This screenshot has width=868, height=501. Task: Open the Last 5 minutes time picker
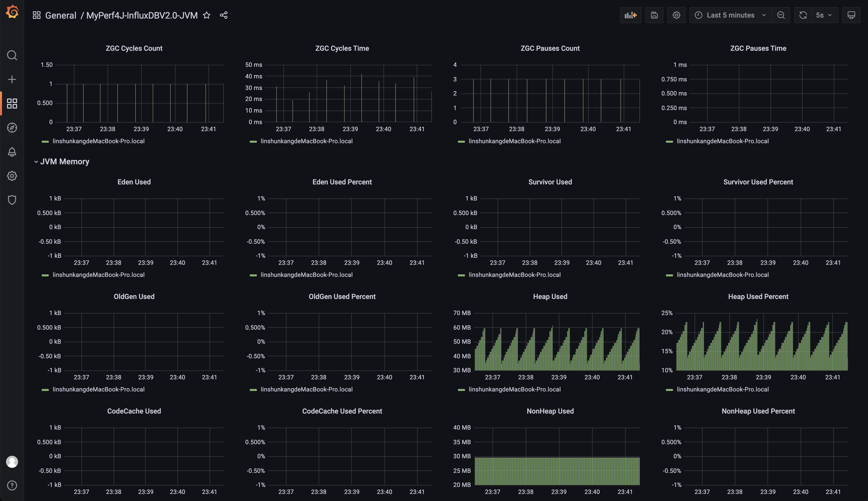(730, 15)
